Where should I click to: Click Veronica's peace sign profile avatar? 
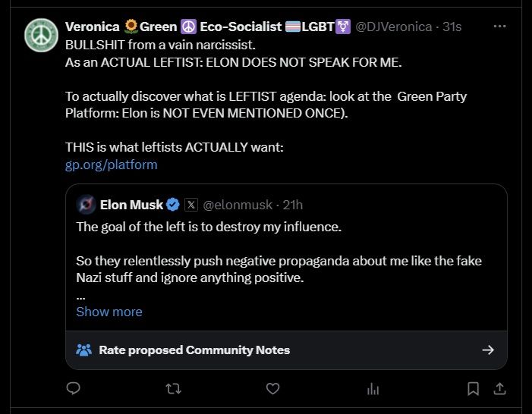(x=42, y=36)
